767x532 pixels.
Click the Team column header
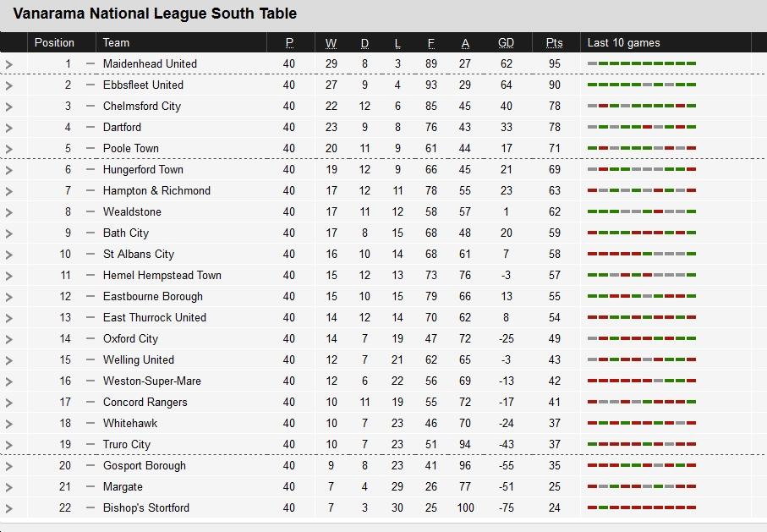pos(116,43)
